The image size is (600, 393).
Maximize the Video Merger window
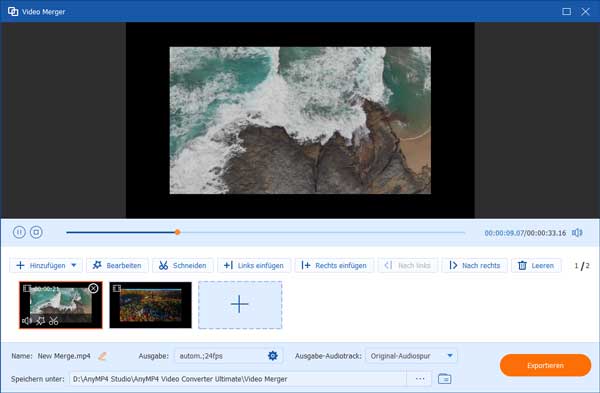tap(566, 11)
